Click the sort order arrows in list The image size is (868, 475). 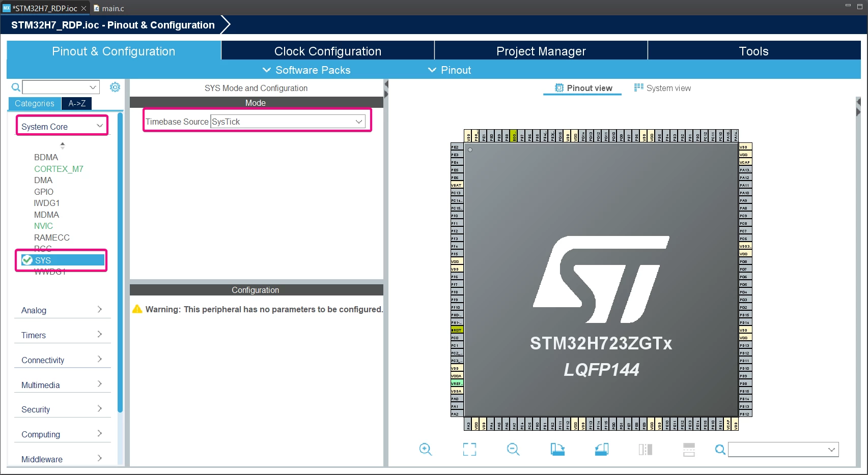(63, 145)
